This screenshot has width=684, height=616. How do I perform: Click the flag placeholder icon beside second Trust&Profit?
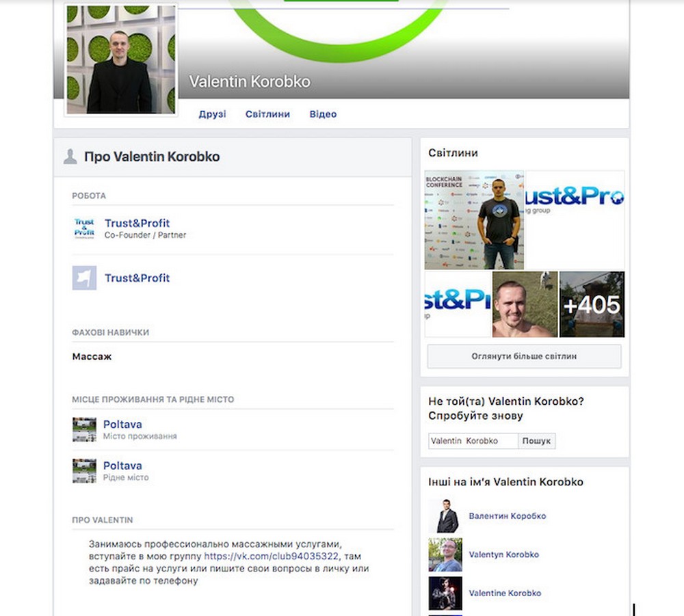[x=84, y=278]
